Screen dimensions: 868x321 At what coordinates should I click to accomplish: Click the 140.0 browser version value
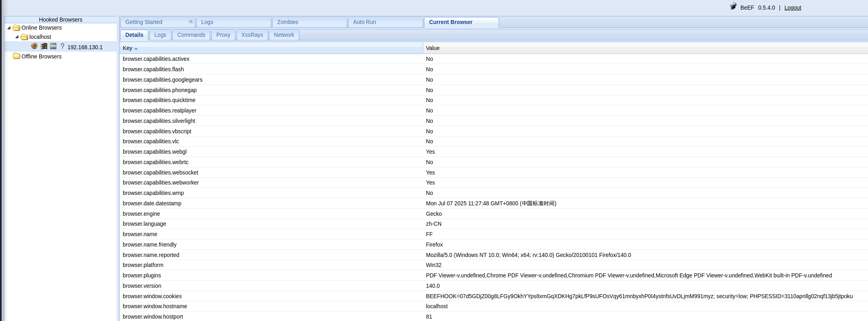pyautogui.click(x=433, y=286)
